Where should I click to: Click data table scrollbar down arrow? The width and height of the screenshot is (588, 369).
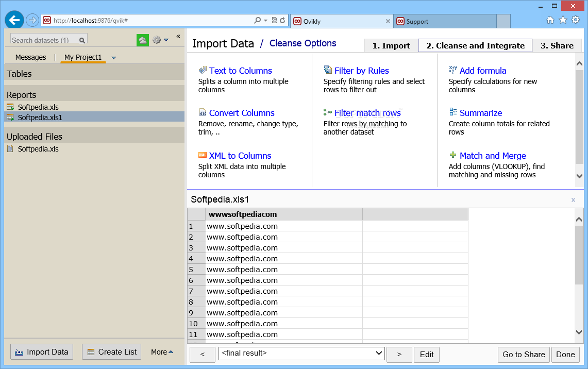point(579,331)
